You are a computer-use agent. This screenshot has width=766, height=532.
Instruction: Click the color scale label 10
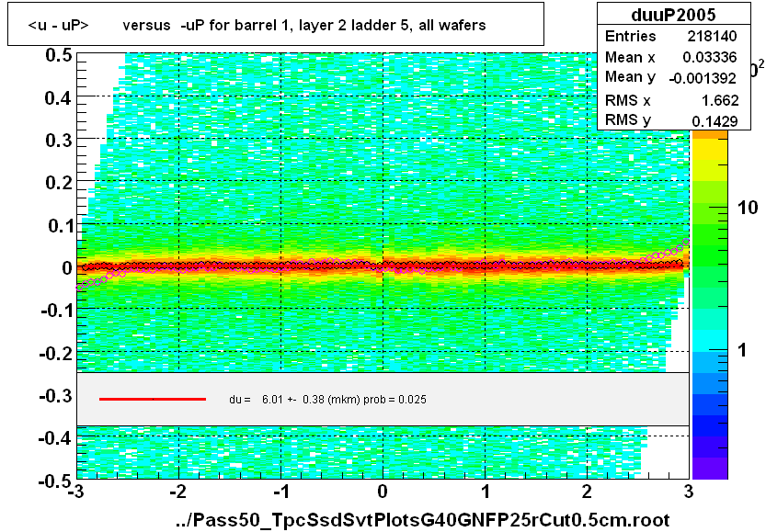pyautogui.click(x=748, y=208)
